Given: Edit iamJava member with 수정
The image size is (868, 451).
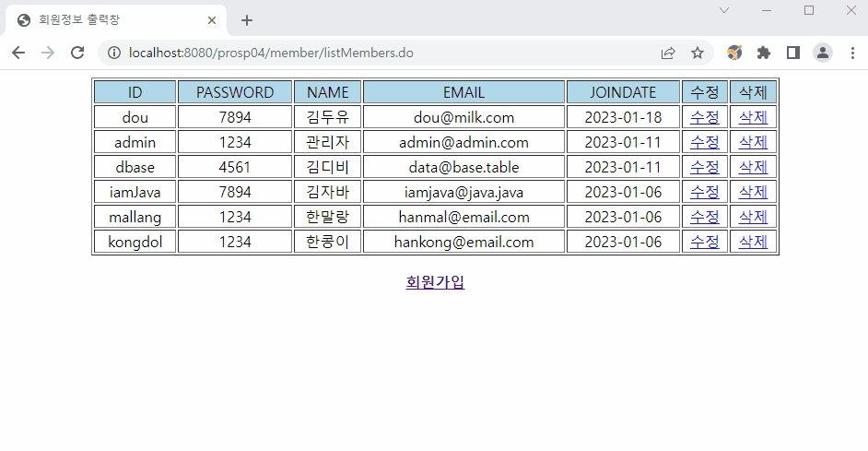Looking at the screenshot, I should [x=705, y=192].
